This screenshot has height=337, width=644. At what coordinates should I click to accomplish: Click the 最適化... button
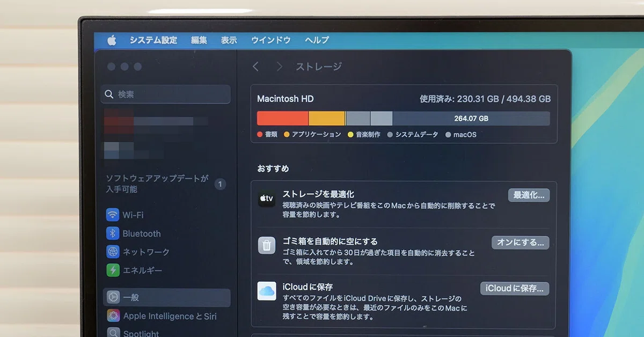(x=529, y=195)
